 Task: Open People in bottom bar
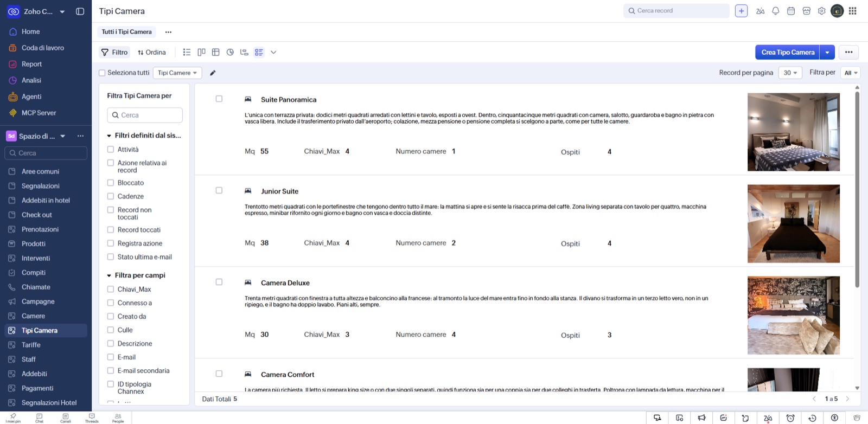[118, 418]
